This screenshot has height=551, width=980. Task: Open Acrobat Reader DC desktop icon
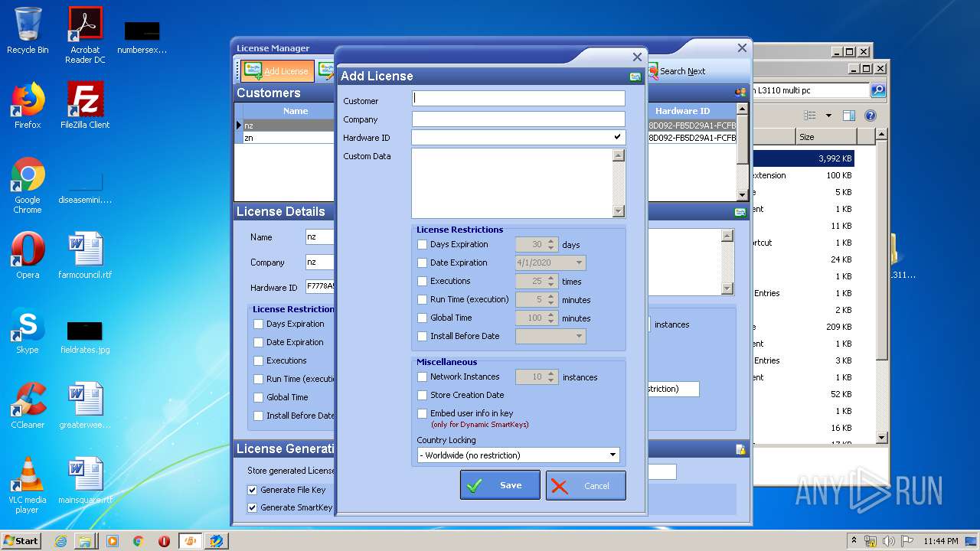(85, 35)
